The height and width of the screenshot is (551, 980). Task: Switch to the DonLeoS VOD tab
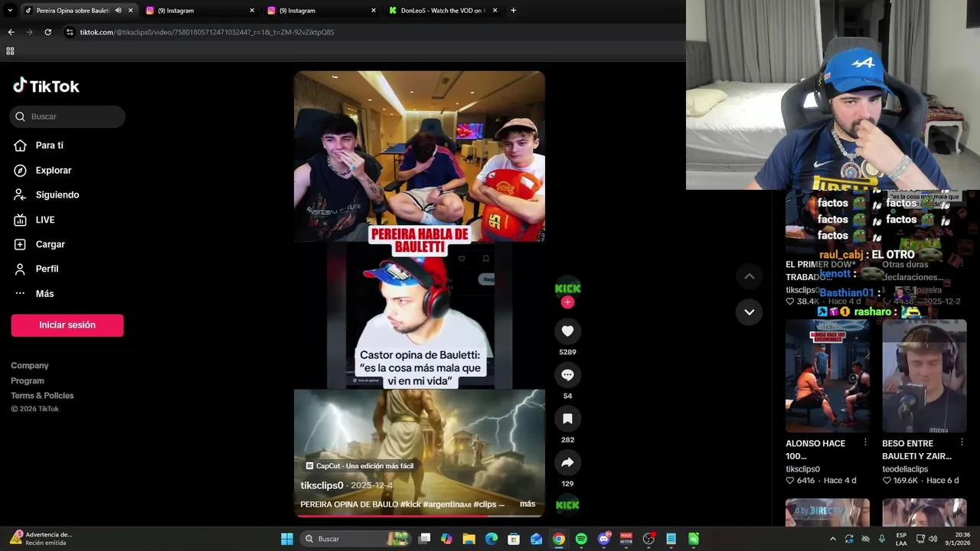443,11
